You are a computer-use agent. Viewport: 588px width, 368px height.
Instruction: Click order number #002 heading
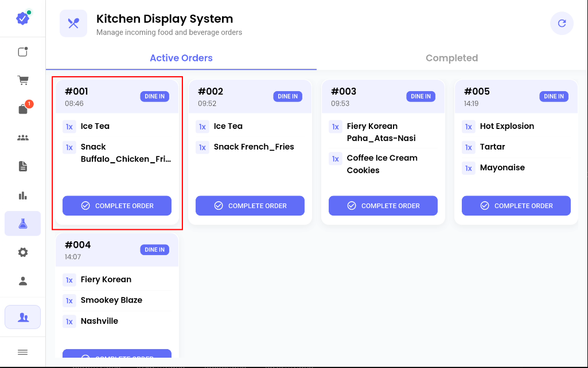[211, 92]
